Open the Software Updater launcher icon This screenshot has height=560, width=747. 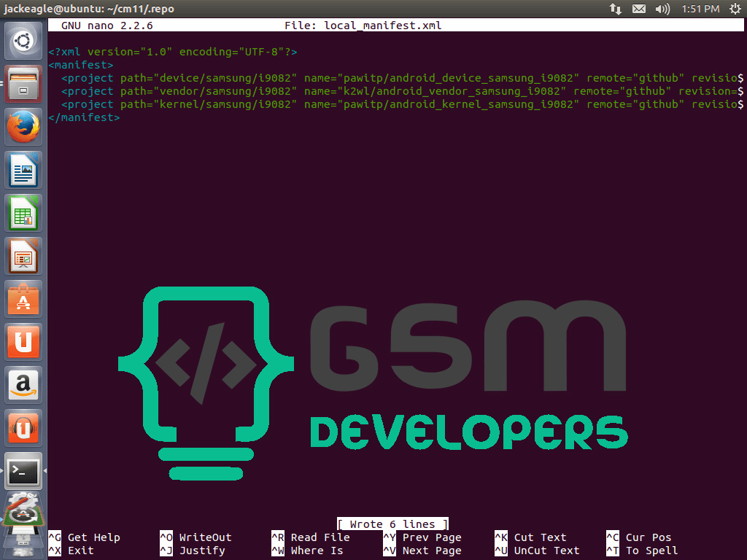[x=23, y=510]
